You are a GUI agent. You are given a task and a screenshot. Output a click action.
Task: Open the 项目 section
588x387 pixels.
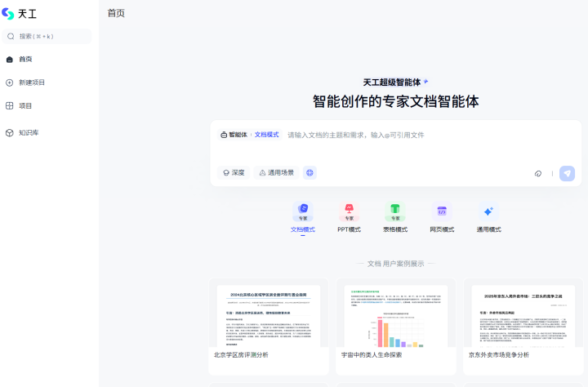pyautogui.click(x=25, y=105)
